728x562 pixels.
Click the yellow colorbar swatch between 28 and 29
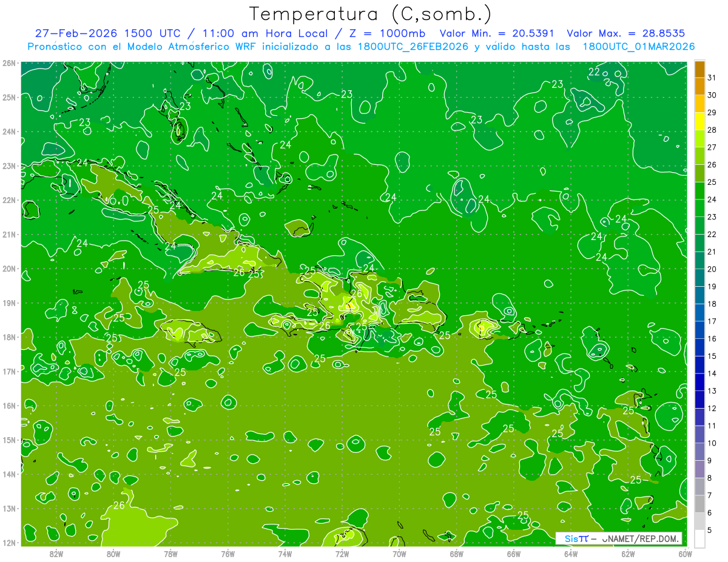699,121
